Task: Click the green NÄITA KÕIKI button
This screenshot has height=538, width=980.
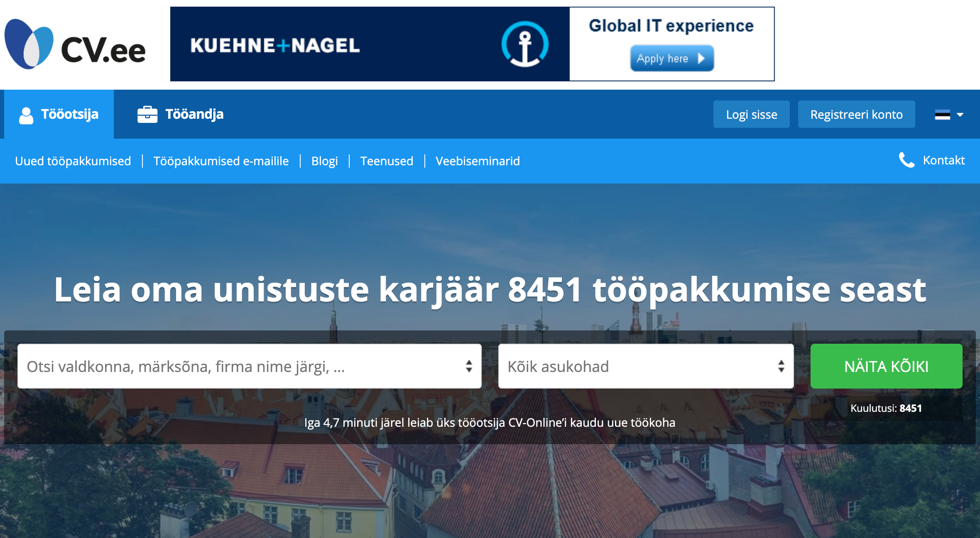Action: click(x=887, y=366)
